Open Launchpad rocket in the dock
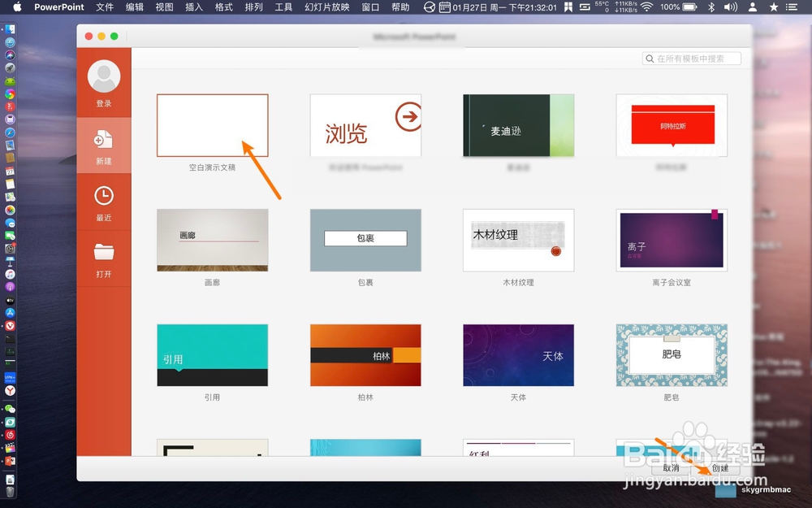Viewport: 812px width, 508px height. click(x=10, y=68)
